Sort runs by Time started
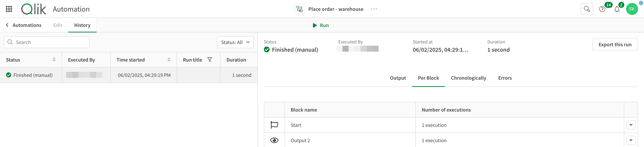Image resolution: width=644 pixels, height=147 pixels. (169, 60)
